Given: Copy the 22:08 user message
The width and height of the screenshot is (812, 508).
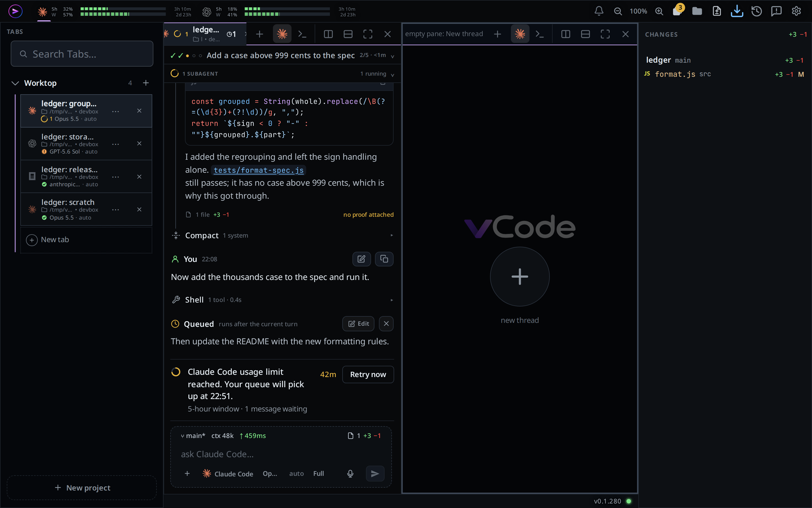Looking at the screenshot, I should [x=384, y=259].
